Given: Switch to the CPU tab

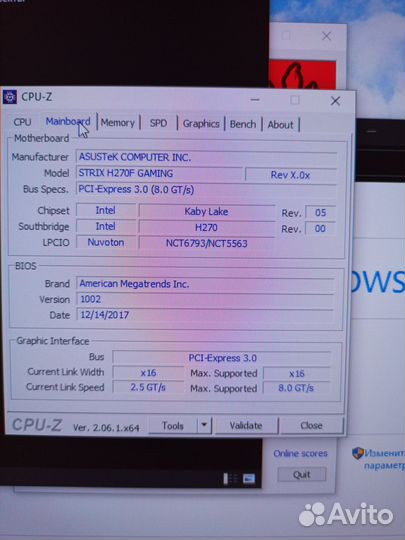Looking at the screenshot, I should point(22,122).
